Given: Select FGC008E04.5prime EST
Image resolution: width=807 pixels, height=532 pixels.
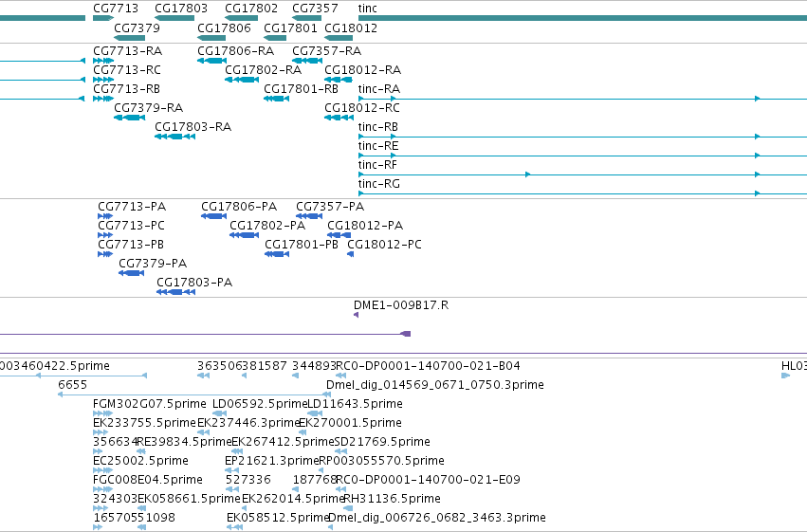Looking at the screenshot, I should 148,481.
